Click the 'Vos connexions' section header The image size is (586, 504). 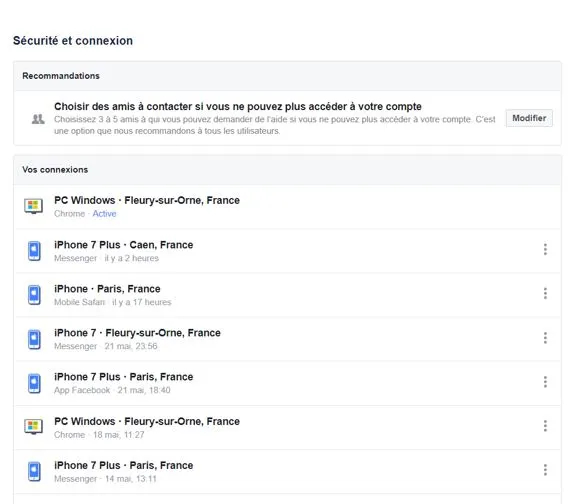[x=55, y=170]
